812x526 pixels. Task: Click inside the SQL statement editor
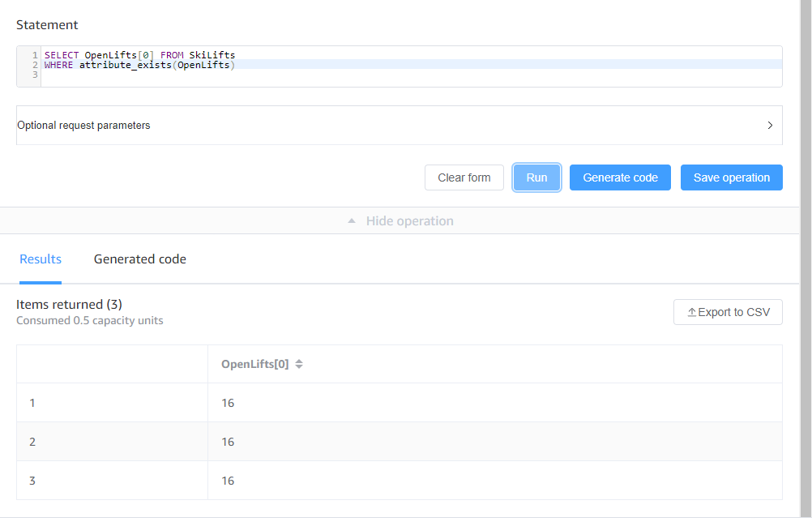pos(324,65)
